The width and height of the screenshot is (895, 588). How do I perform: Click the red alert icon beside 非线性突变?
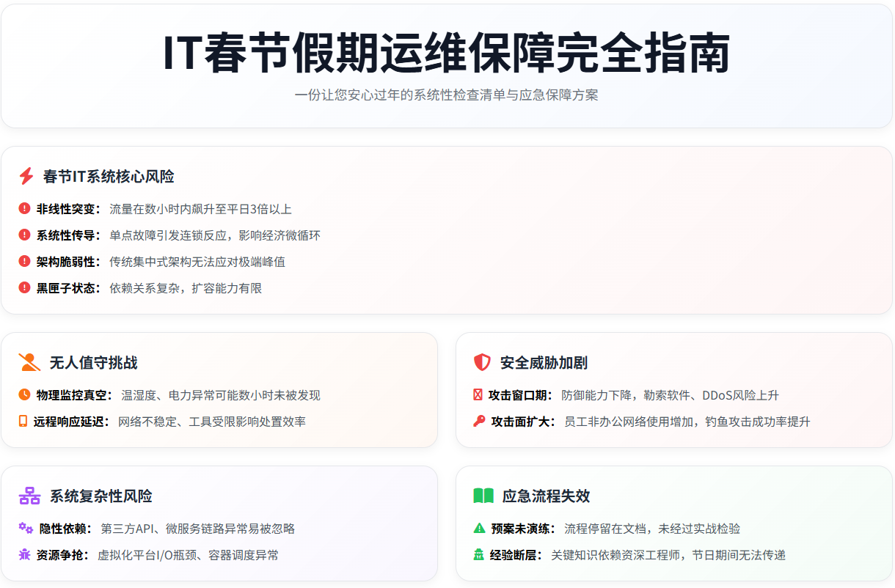[x=24, y=209]
